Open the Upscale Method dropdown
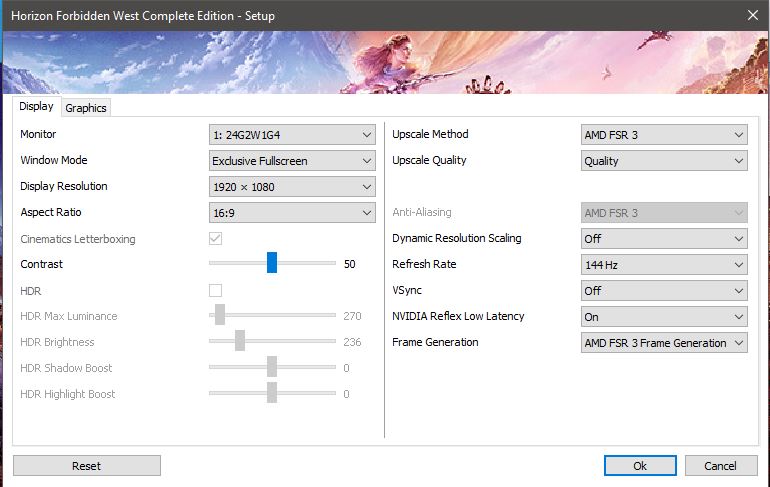The width and height of the screenshot is (770, 487). point(664,135)
